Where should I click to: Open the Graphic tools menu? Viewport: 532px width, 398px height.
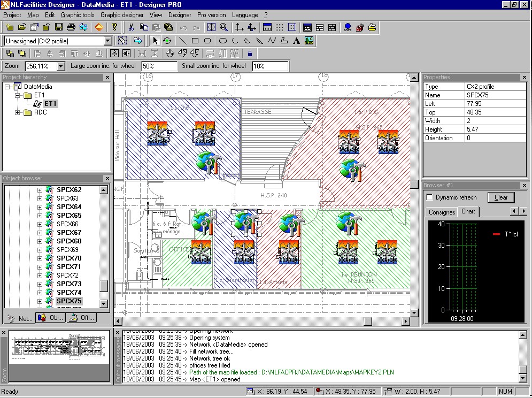[78, 15]
